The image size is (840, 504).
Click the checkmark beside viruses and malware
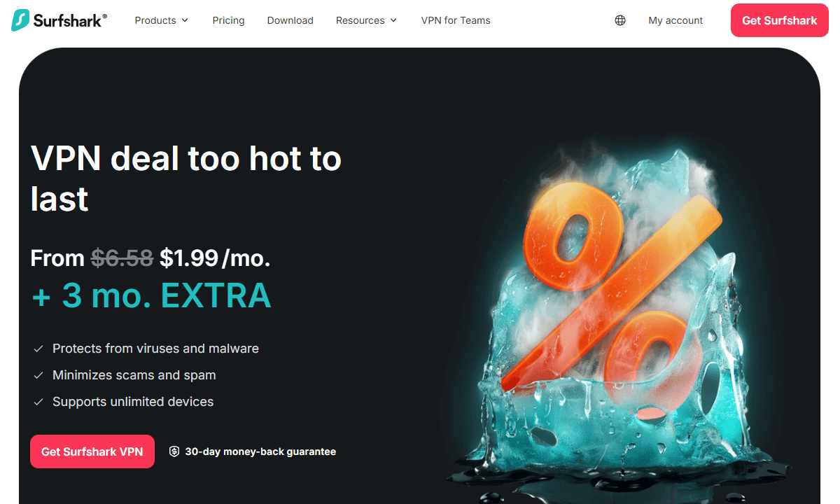pos(39,349)
